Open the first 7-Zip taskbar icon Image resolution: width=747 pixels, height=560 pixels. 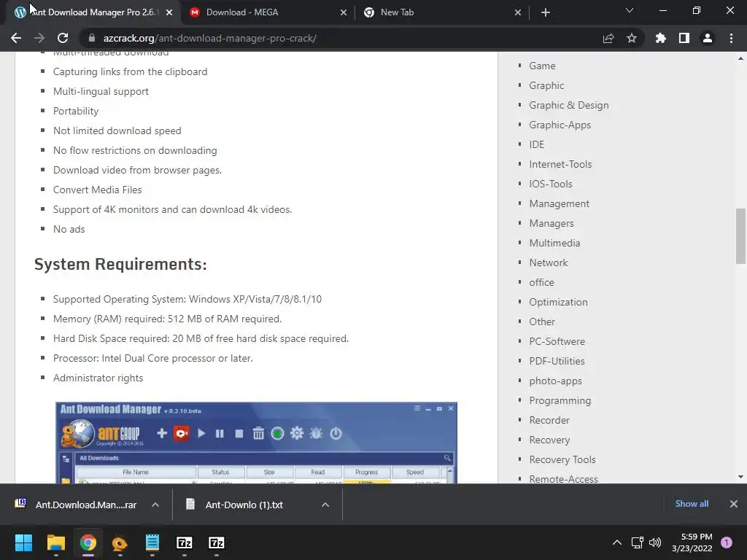[x=185, y=542]
